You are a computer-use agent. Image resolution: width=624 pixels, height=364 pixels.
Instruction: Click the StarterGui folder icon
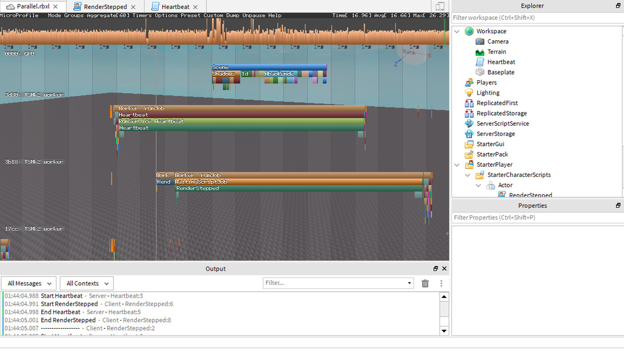[469, 144]
